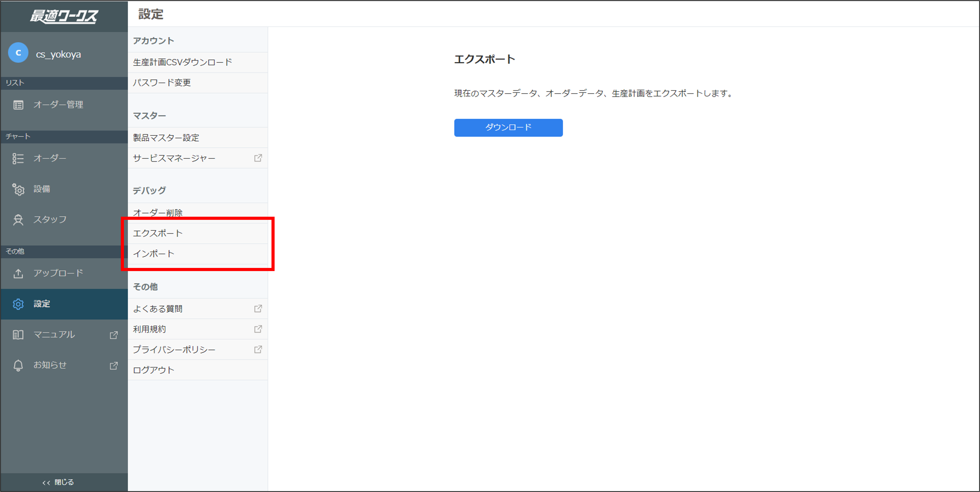Viewport: 980px width, 492px height.
Task: Click ログアウト to sign out
Action: pyautogui.click(x=198, y=370)
